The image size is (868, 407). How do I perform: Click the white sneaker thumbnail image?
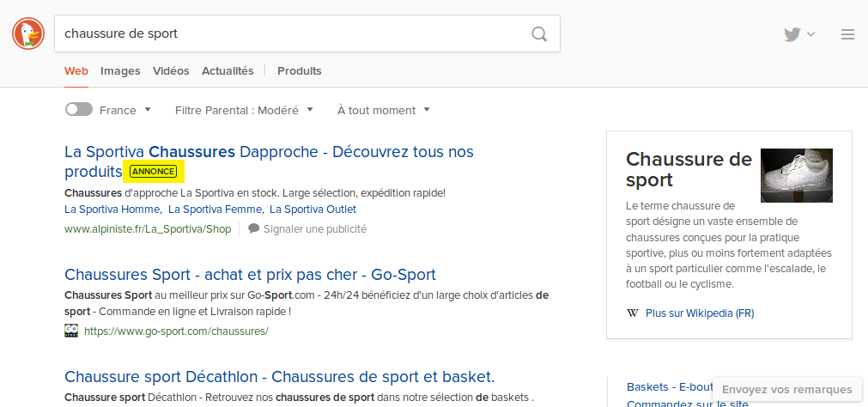tap(796, 175)
